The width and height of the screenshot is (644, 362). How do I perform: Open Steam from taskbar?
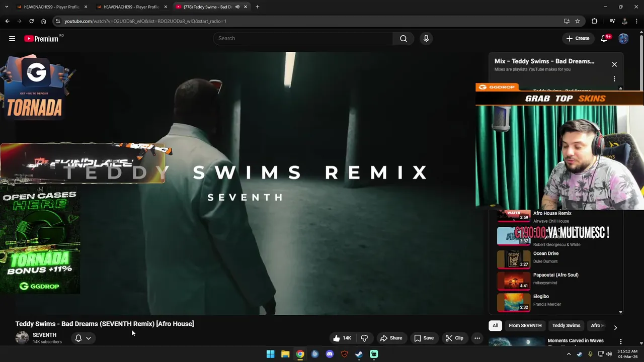pyautogui.click(x=359, y=354)
